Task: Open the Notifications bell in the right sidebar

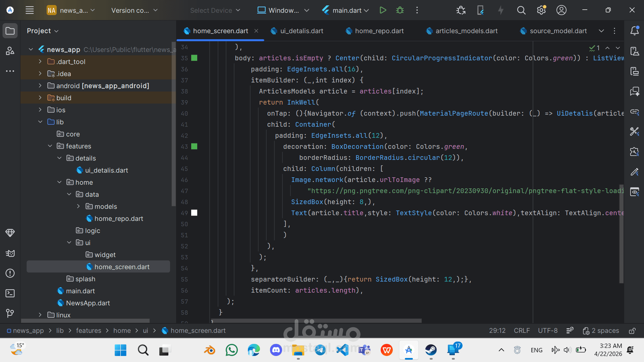Action: (x=634, y=31)
